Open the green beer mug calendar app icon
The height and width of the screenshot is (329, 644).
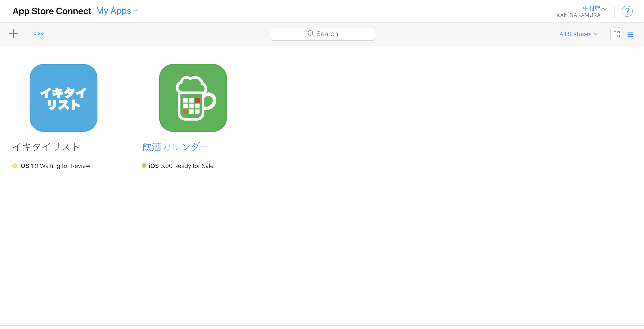click(x=193, y=98)
